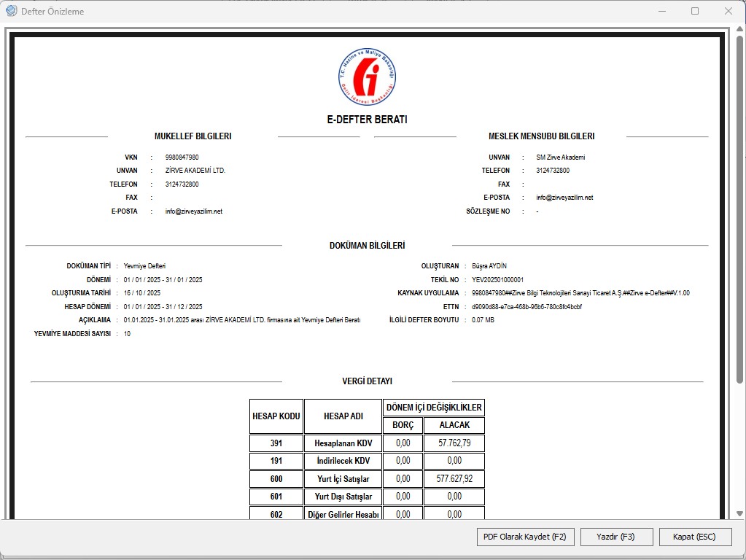The height and width of the screenshot is (560, 746).
Task: Click the credit amount 57.762,79
Action: click(x=454, y=443)
